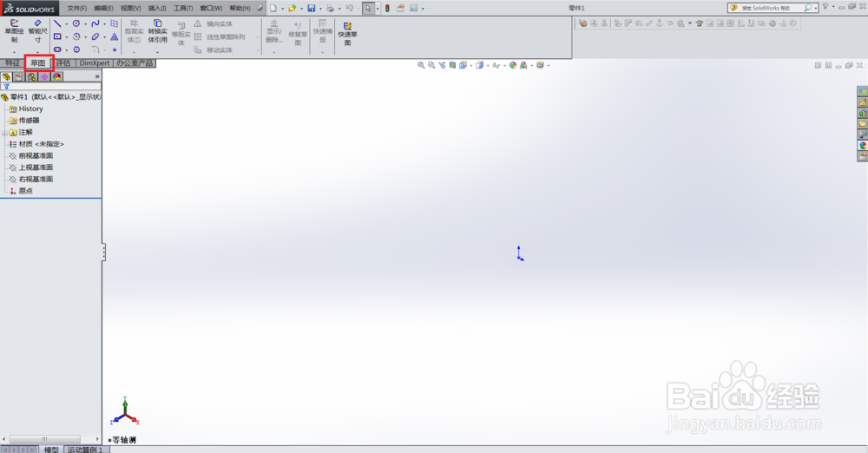Open the 视图(V) menu

click(x=131, y=9)
